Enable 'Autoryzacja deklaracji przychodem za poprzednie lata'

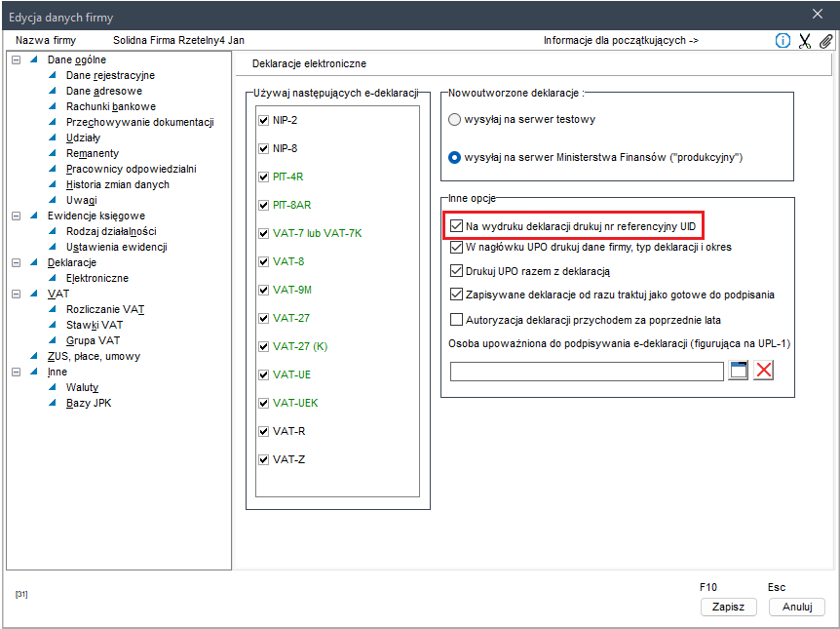click(x=456, y=320)
